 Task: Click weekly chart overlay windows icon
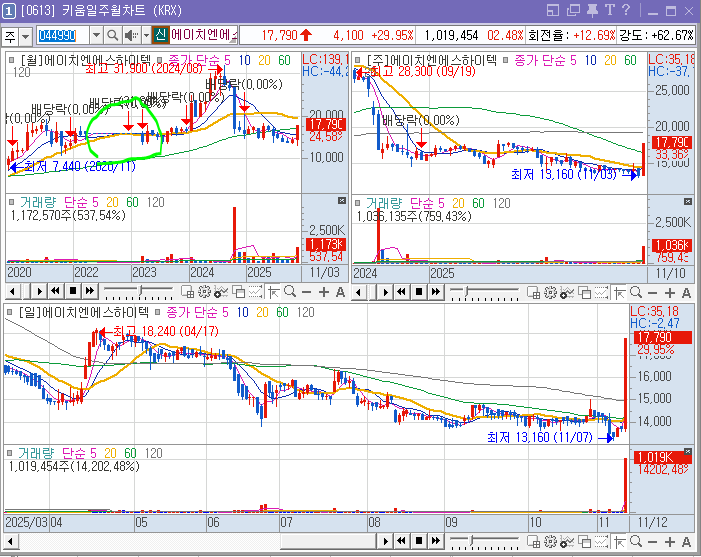tap(584, 293)
